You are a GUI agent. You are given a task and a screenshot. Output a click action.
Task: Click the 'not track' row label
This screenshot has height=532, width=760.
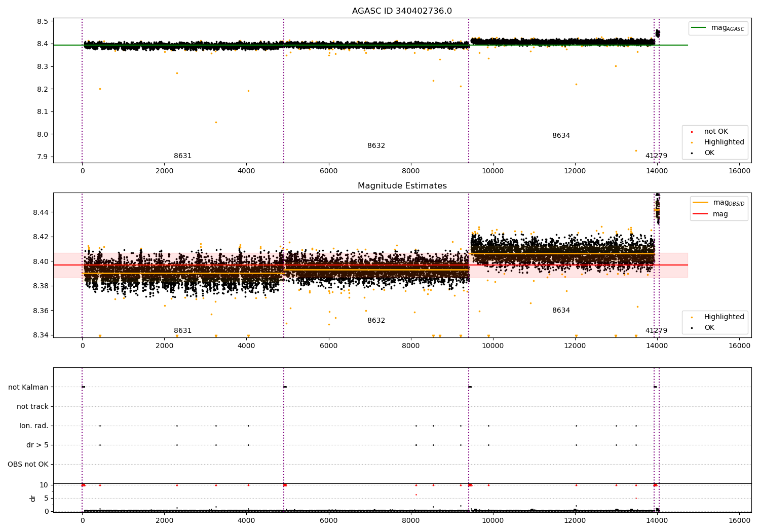point(32,406)
